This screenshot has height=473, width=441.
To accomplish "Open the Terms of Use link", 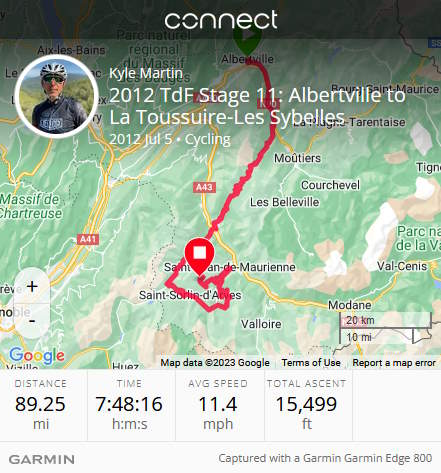I will tap(311, 363).
